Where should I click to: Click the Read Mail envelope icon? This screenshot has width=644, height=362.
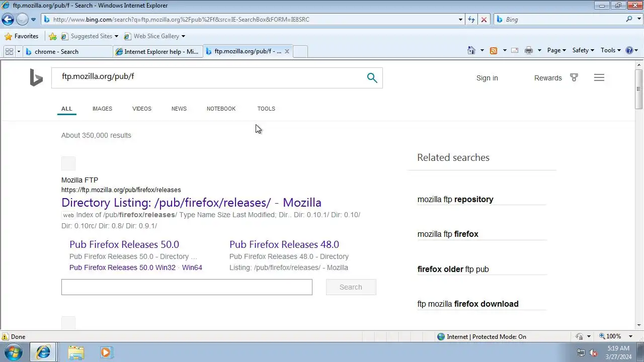click(515, 50)
